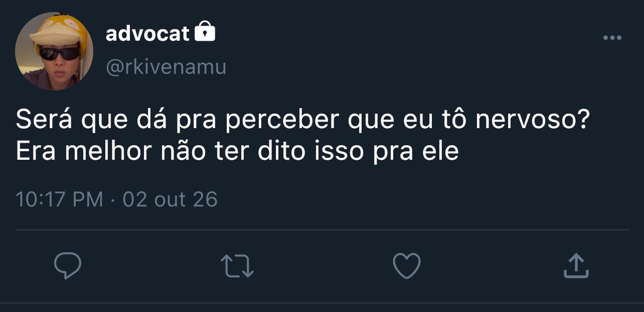Like the tweet with the heart icon
Screen dimensions: 644x312
[x=407, y=266]
